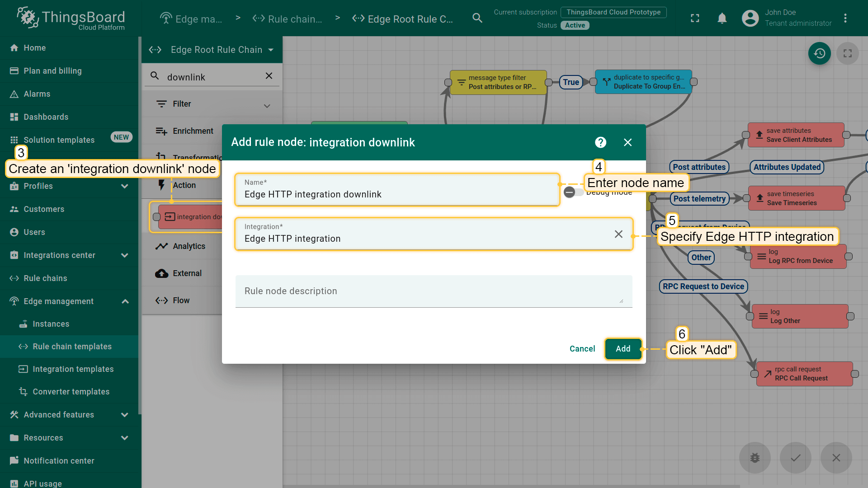Expand Integrations center in sidebar
The image size is (868, 488).
[x=125, y=255]
